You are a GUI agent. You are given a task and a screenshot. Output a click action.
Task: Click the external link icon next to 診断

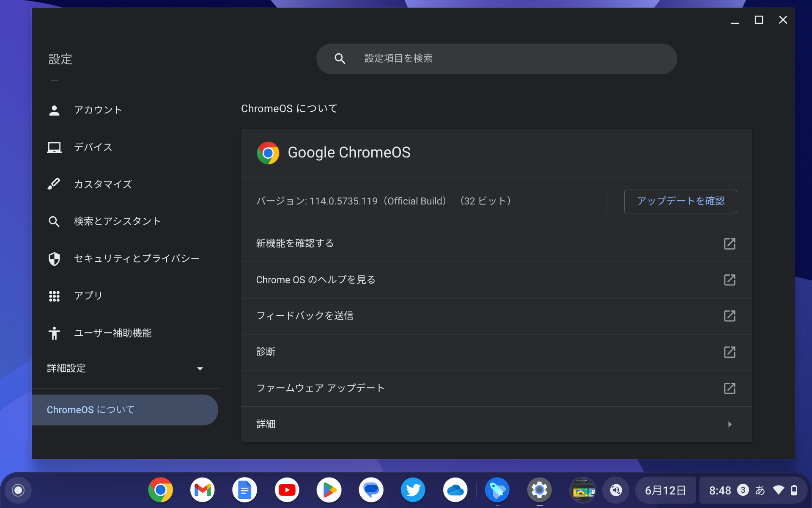(x=730, y=352)
